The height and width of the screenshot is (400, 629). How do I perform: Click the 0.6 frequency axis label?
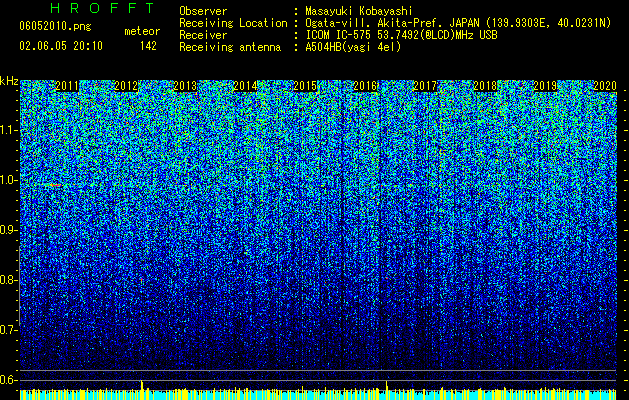coord(9,380)
